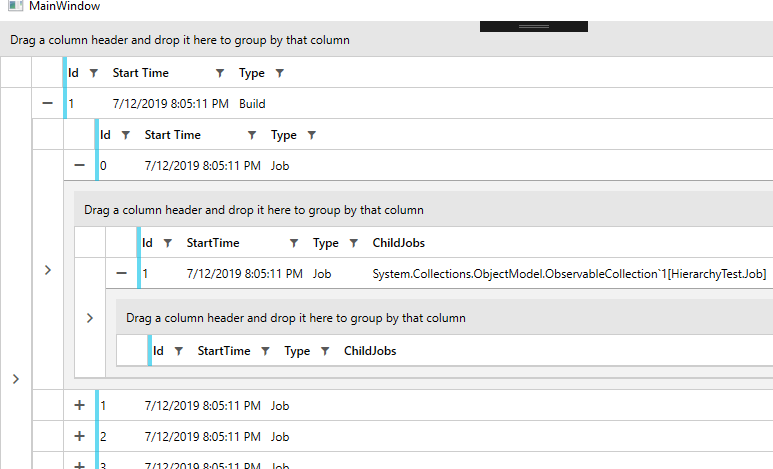Sort by the top-level Type column header
The width and height of the screenshot is (773, 469).
coord(252,73)
